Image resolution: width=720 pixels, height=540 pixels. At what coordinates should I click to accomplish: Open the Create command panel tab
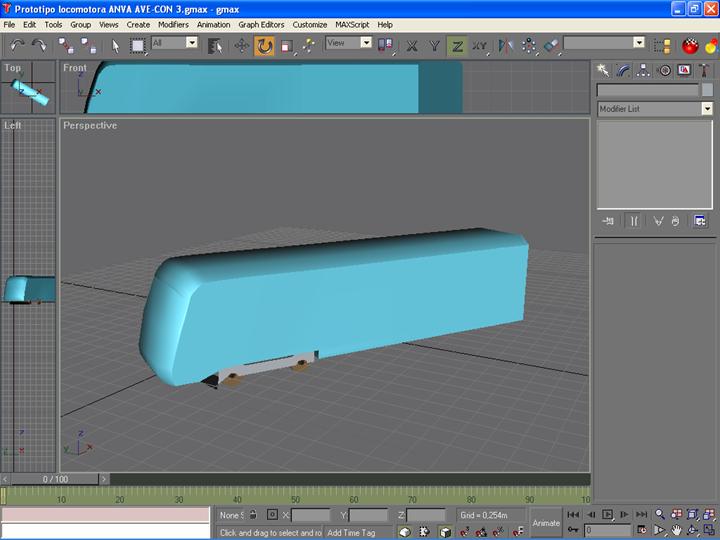[604, 70]
